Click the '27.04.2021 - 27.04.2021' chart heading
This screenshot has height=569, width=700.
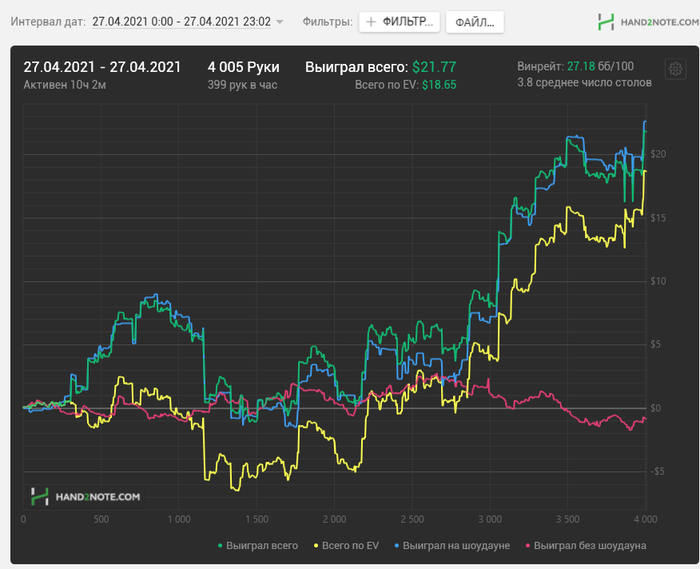(x=102, y=67)
